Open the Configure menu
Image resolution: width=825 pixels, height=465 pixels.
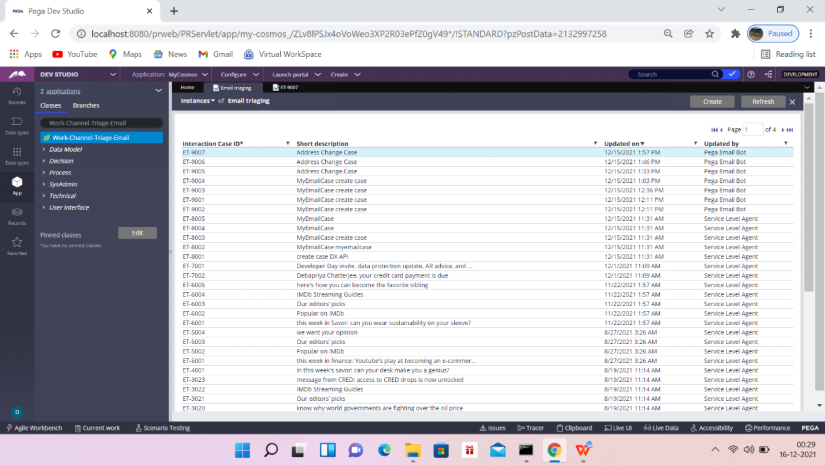(x=239, y=75)
